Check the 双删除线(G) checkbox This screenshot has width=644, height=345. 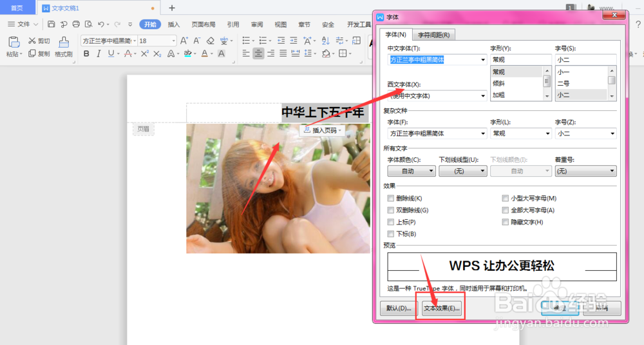pos(390,210)
